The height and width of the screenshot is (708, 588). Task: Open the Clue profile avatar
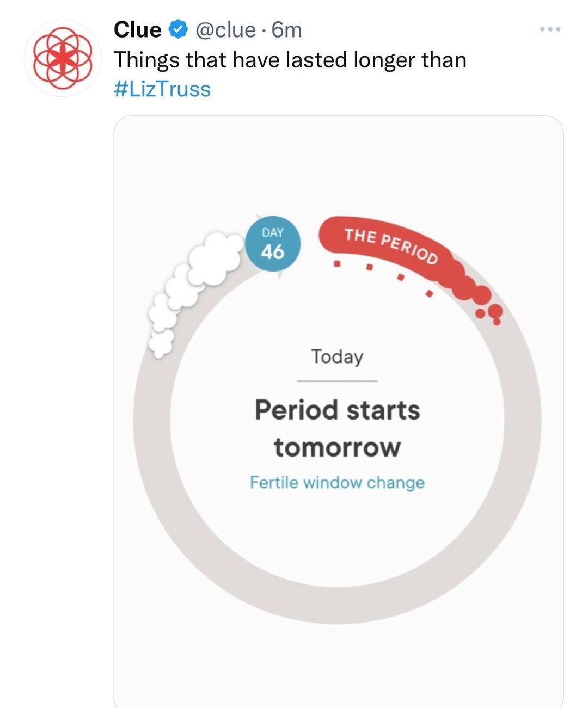63,59
